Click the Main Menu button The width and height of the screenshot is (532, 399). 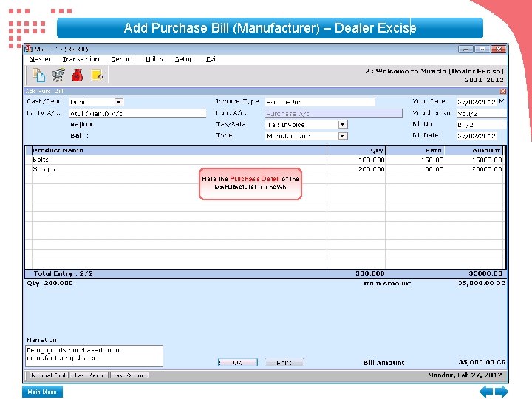42,392
